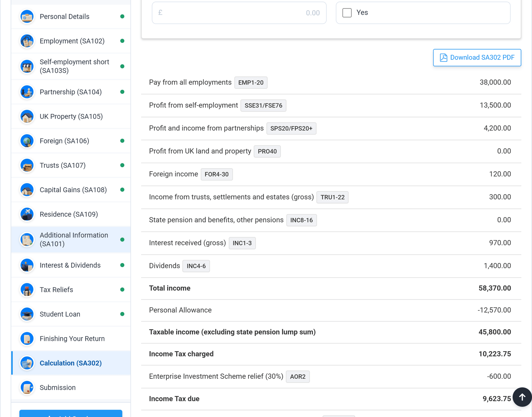Click the pound amount input field

pos(239,13)
